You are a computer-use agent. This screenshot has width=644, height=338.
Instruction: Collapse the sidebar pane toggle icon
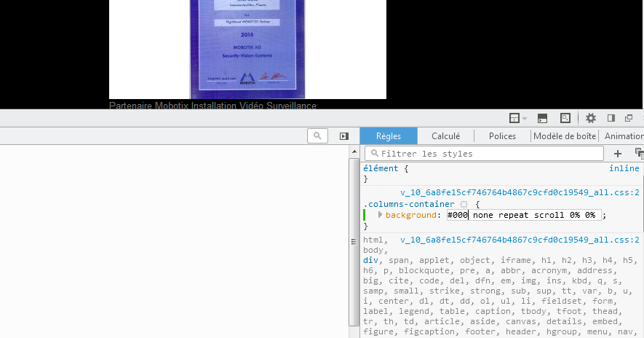344,136
